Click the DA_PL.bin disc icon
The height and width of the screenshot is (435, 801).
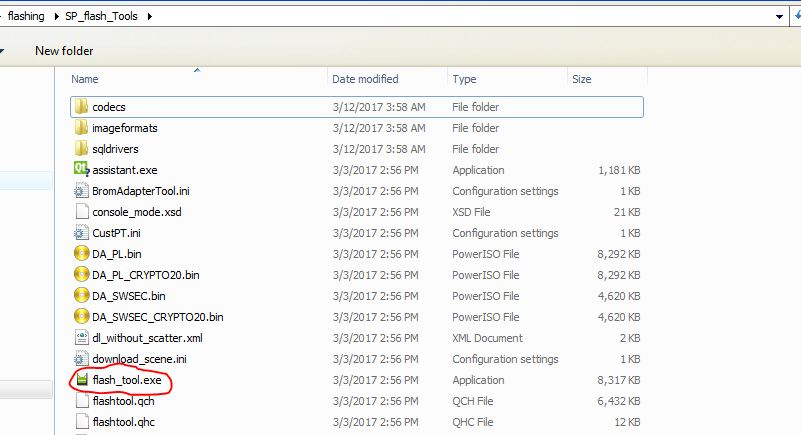tap(81, 254)
